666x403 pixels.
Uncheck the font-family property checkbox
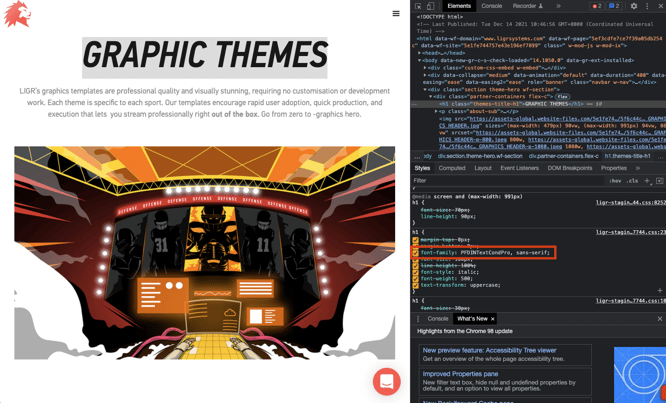tap(415, 253)
